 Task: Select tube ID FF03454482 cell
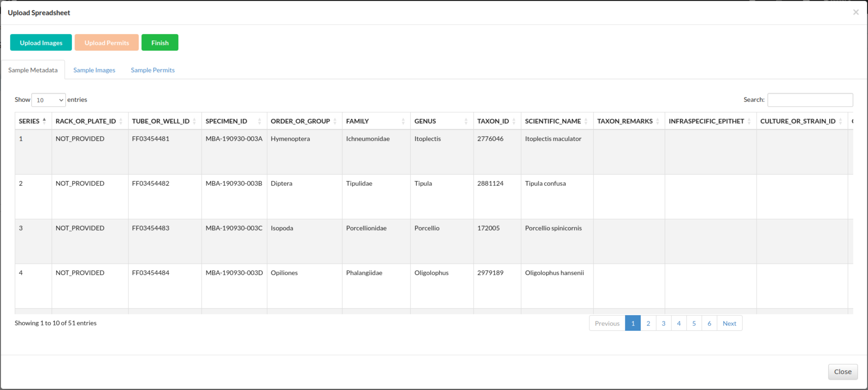pos(165,197)
